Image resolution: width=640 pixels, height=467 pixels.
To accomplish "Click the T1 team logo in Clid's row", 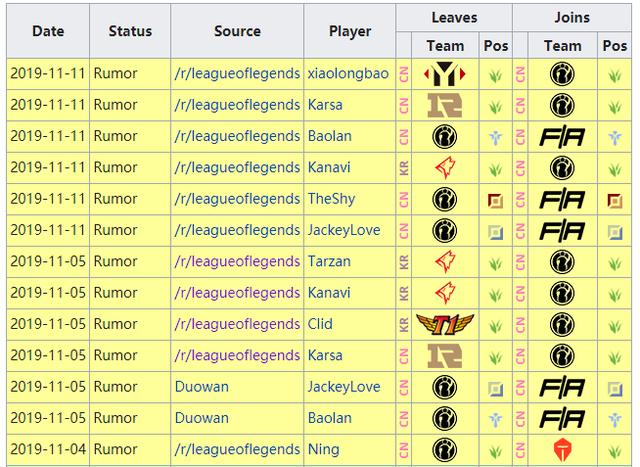I will (445, 325).
